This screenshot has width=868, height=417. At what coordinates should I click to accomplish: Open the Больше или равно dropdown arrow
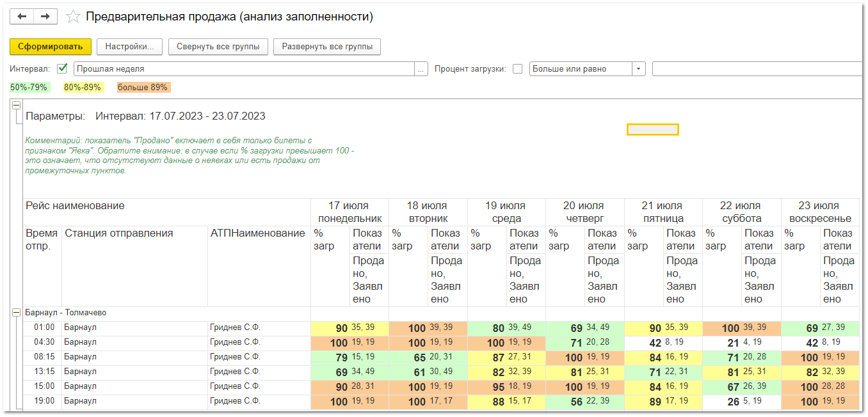[638, 69]
